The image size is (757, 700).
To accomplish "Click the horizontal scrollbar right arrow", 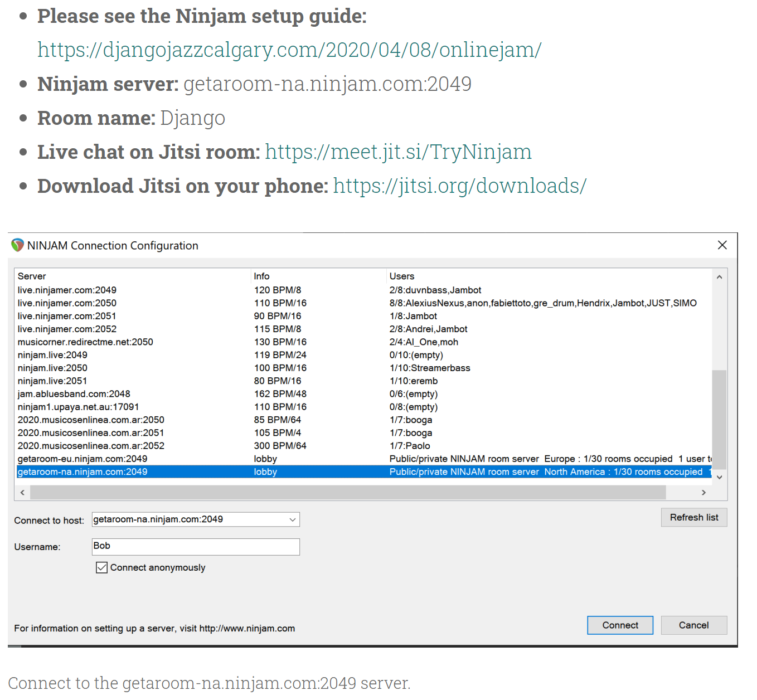I will pyautogui.click(x=703, y=493).
